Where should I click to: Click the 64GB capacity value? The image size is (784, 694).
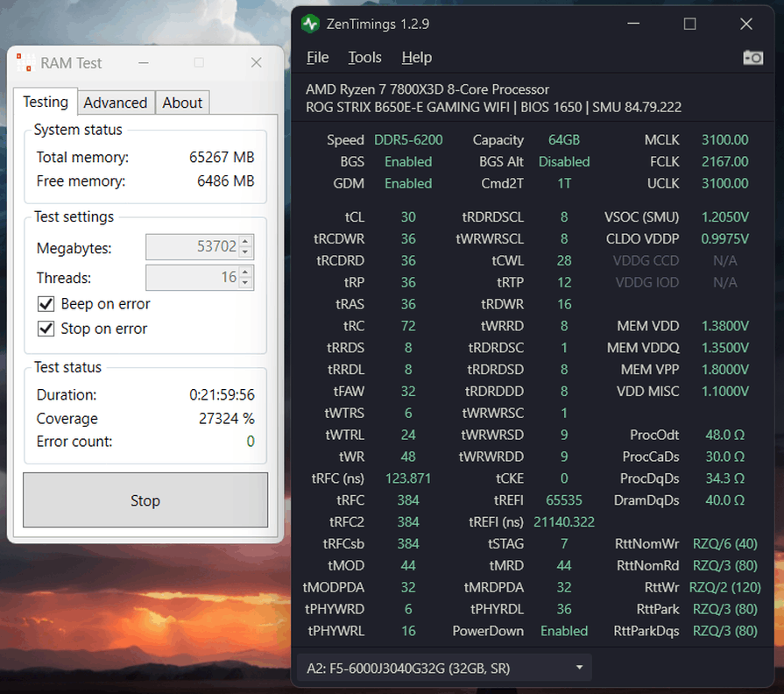pos(564,140)
